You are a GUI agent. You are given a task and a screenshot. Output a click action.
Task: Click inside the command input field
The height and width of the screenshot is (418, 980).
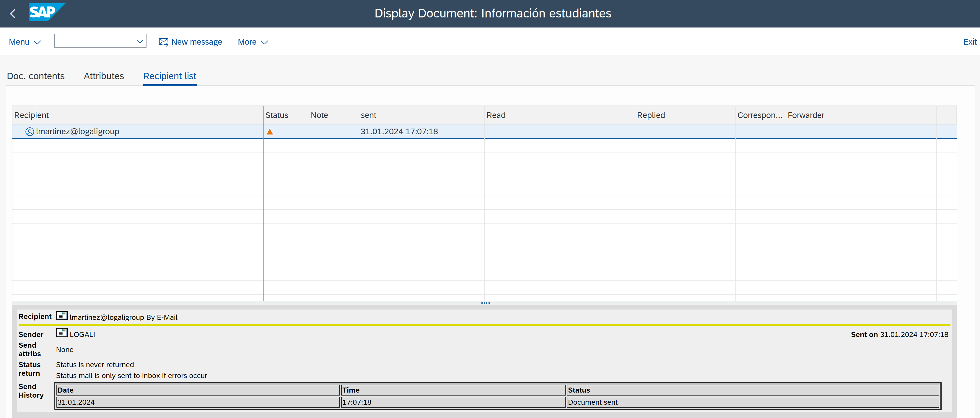pyautogui.click(x=95, y=41)
